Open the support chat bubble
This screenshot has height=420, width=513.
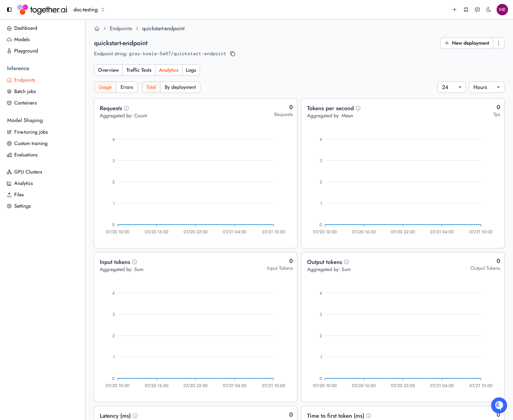pos(499,405)
